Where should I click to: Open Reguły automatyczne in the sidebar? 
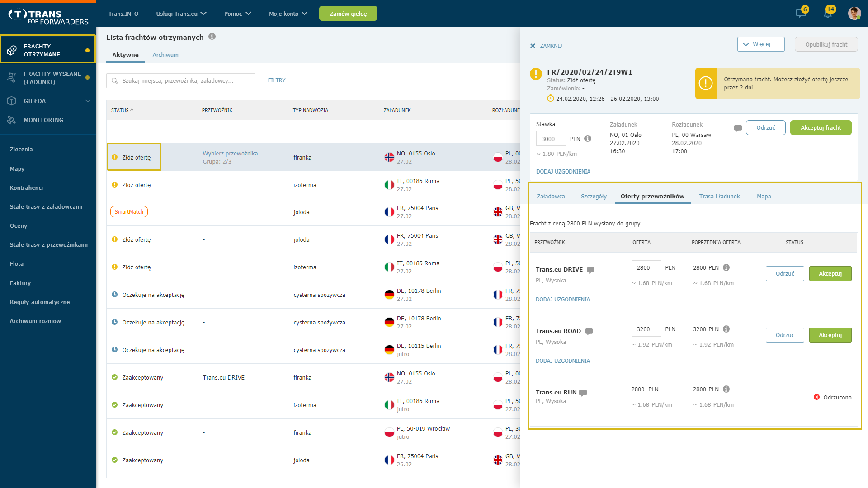coord(40,302)
